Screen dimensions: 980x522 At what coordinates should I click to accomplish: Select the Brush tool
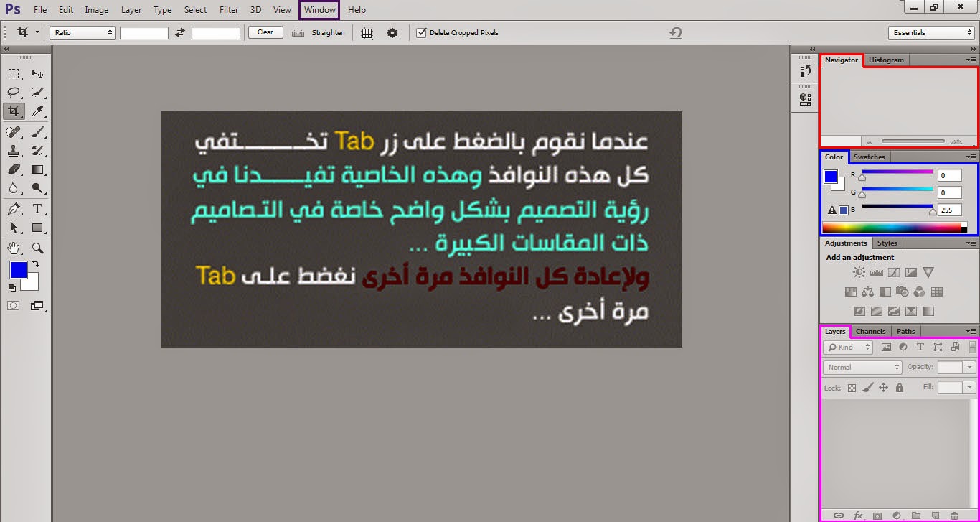37,132
